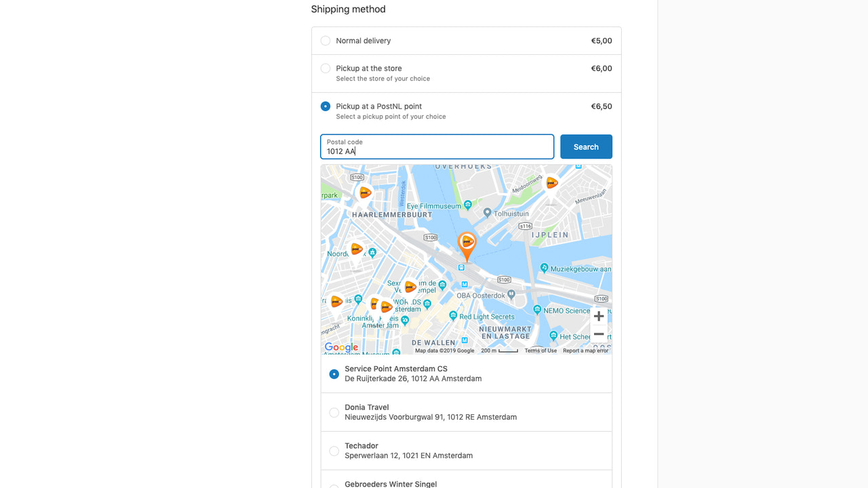Choose Pickup at the store option
This screenshot has width=868, height=488.
pos(325,68)
